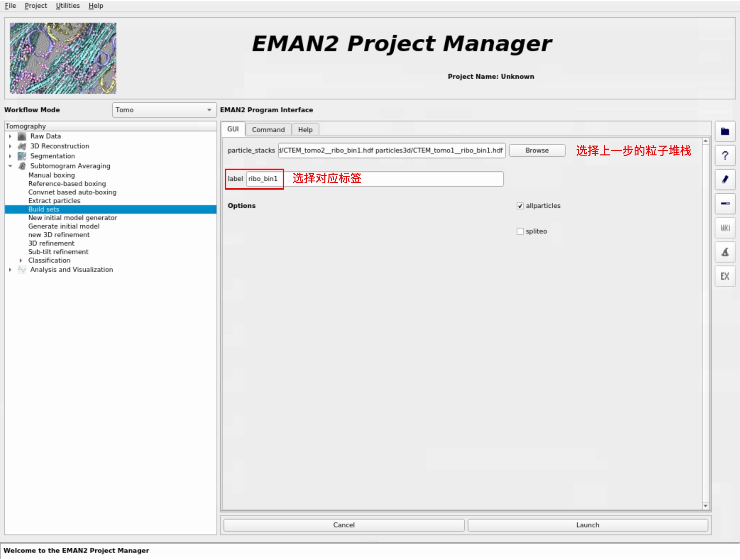The width and height of the screenshot is (740, 560).
Task: Expand the Segmentation tree node
Action: pyautogui.click(x=10, y=156)
